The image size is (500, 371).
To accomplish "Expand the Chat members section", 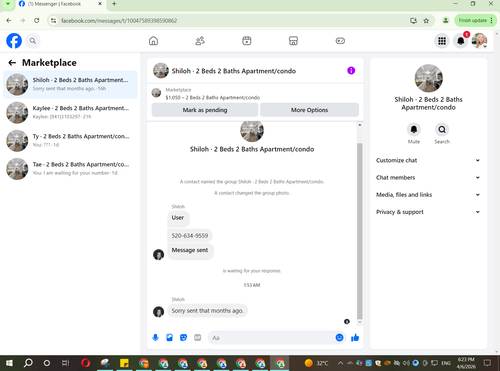I will tap(428, 178).
